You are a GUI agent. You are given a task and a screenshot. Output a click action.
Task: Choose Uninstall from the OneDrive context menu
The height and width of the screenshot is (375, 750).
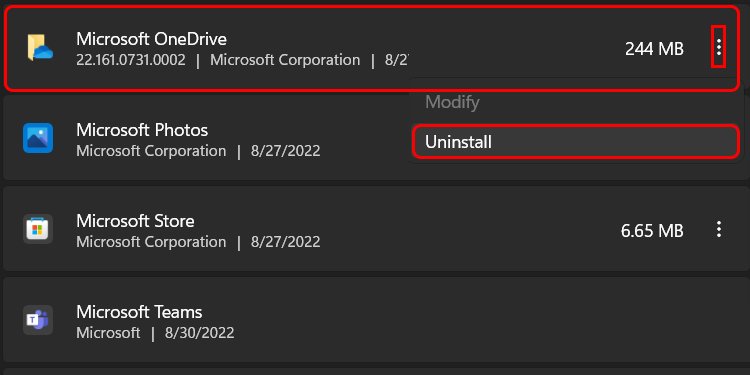pos(576,142)
